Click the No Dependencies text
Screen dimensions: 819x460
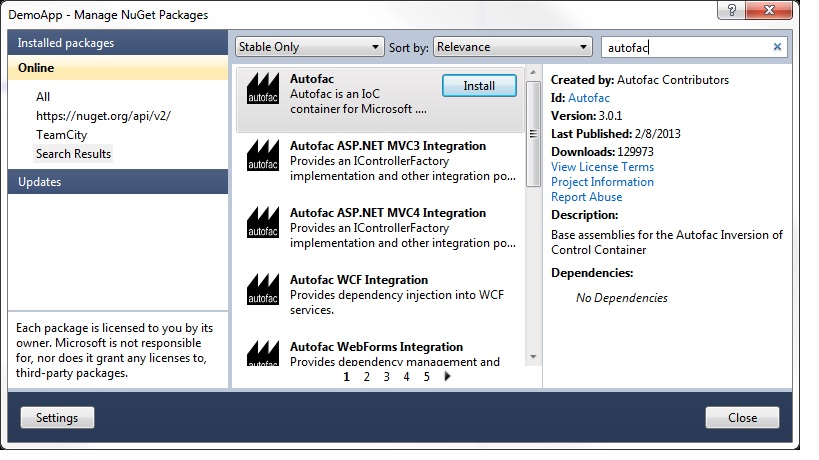[x=622, y=298]
